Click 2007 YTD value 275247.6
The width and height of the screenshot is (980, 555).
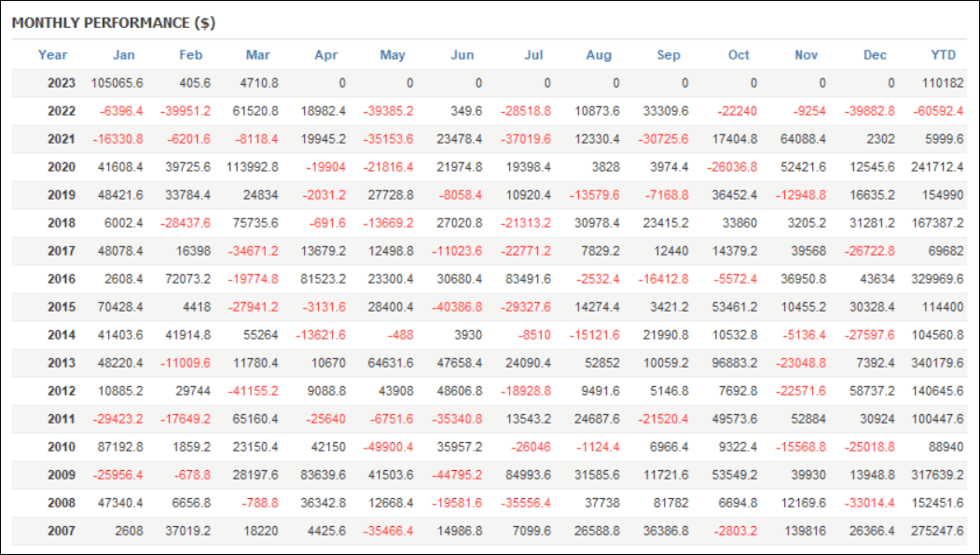coord(937,532)
